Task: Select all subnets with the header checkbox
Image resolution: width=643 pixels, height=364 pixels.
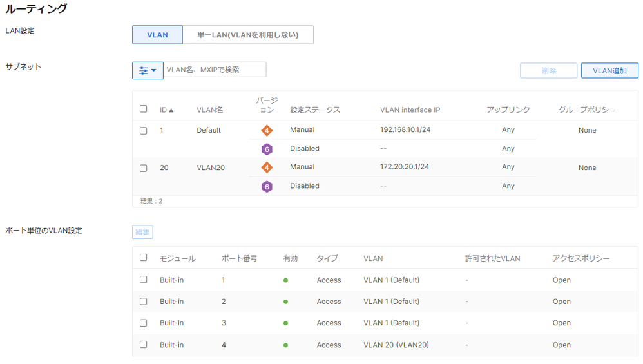Action: pyautogui.click(x=144, y=110)
